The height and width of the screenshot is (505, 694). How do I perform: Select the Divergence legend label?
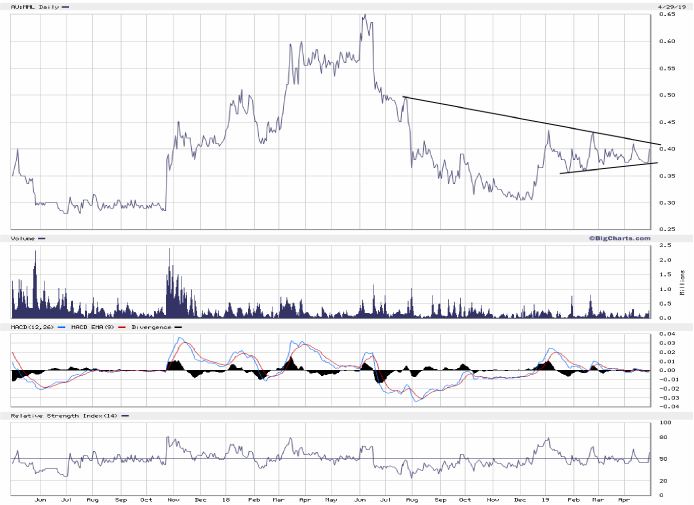[x=150, y=326]
